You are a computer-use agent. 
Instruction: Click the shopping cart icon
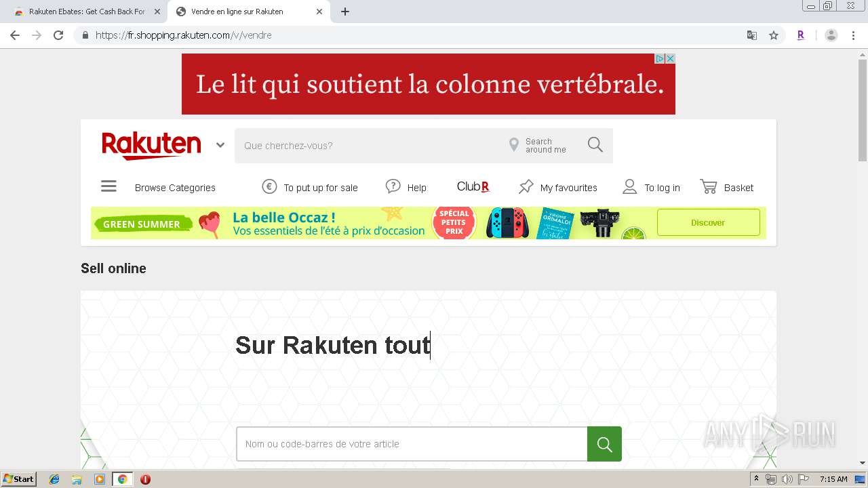(x=709, y=186)
